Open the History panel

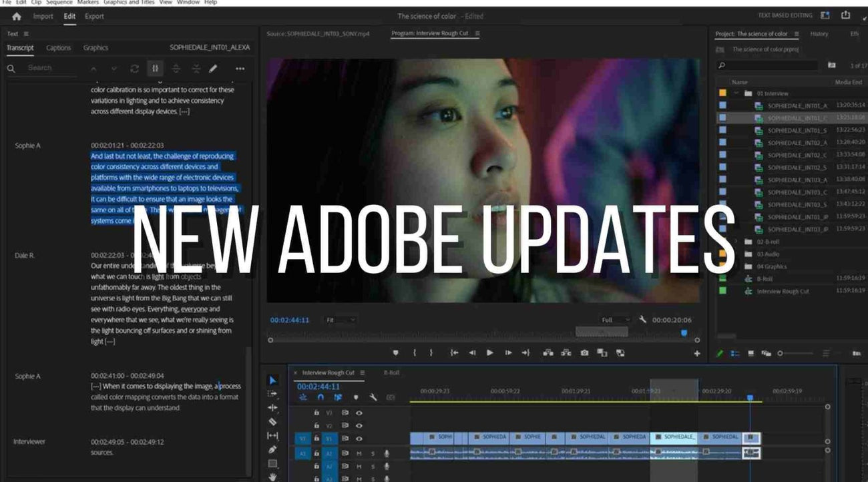coord(819,33)
